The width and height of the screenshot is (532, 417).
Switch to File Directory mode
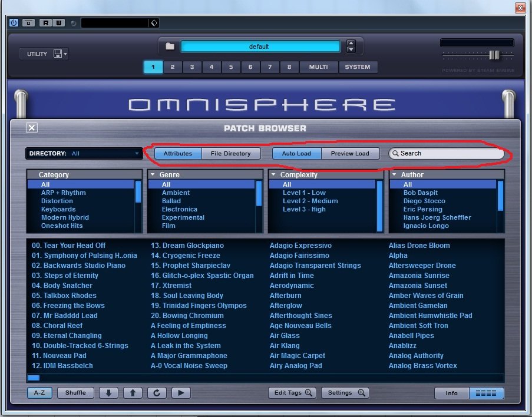(x=231, y=153)
